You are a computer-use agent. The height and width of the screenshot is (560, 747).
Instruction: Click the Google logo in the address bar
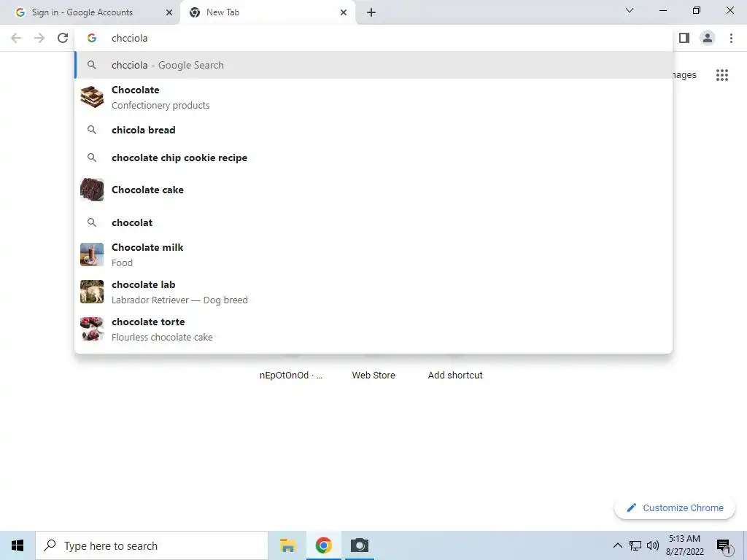[92, 38]
